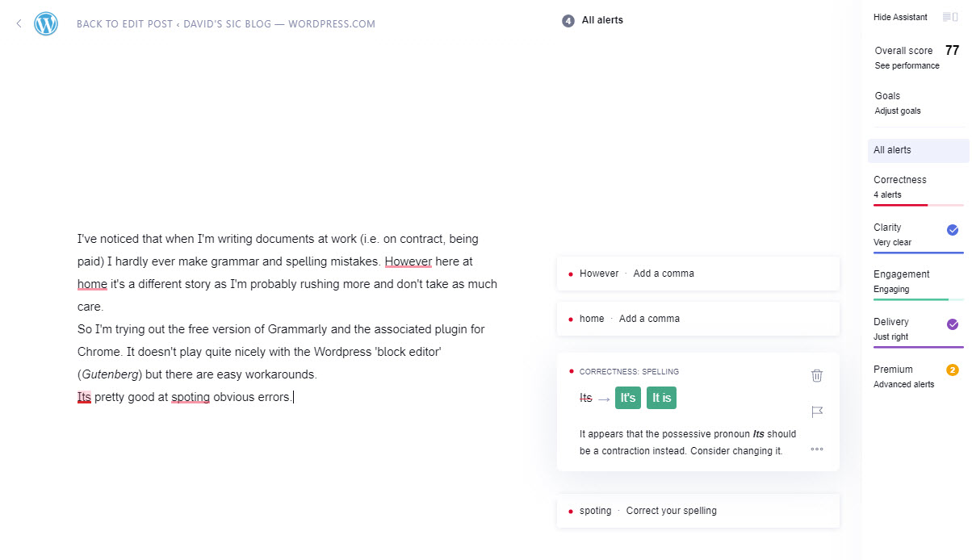Select the All alerts sidebar tab
The width and height of the screenshot is (972, 560).
[x=918, y=150]
